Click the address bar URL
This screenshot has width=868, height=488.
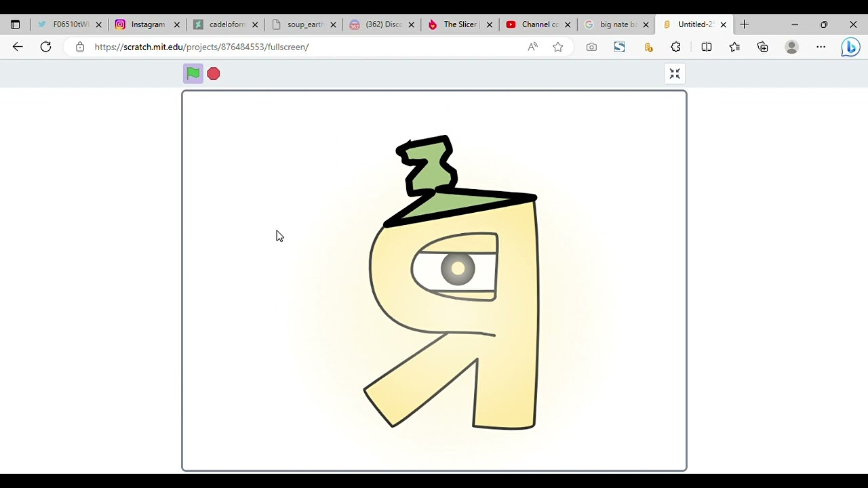pos(201,47)
